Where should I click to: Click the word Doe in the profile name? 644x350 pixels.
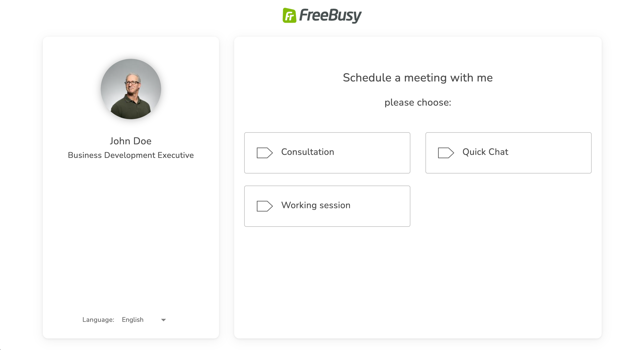[x=142, y=141]
